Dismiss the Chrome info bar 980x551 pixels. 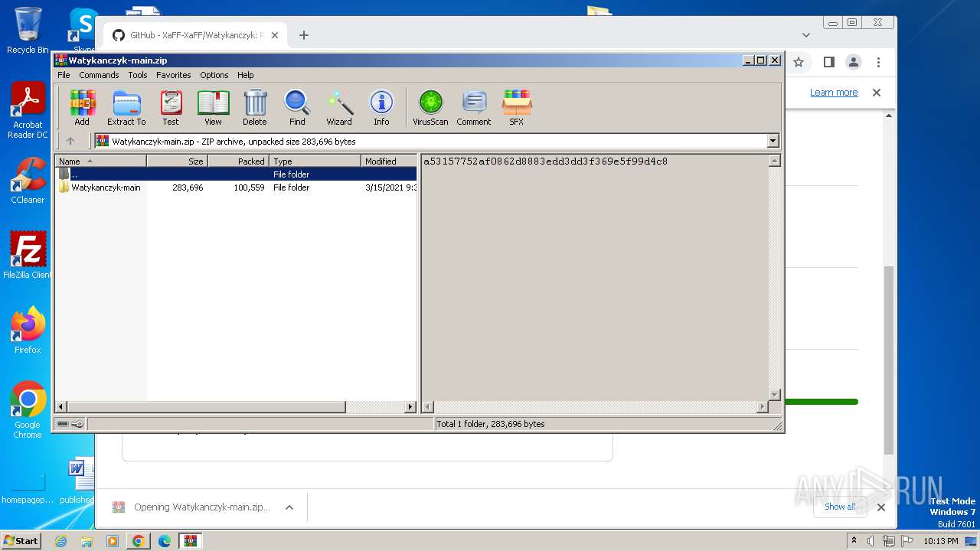point(877,93)
